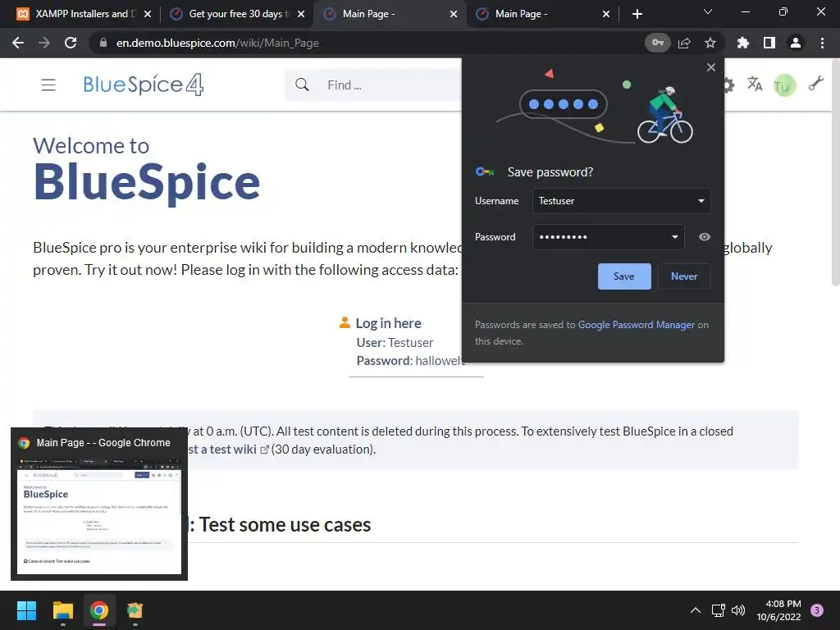840x630 pixels.
Task: Open the translate language icon
Action: coord(755,84)
